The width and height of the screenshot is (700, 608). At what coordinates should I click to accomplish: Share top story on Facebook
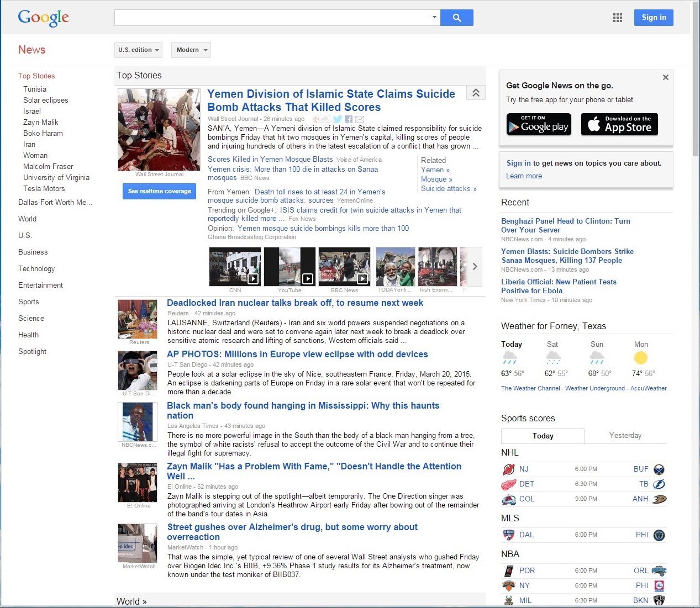[x=349, y=119]
